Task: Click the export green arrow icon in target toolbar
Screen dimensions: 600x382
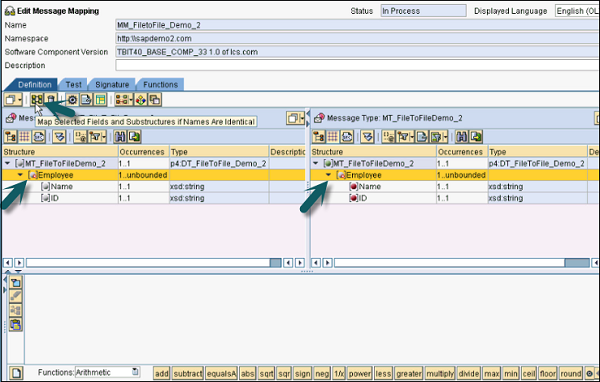Action: (476, 137)
